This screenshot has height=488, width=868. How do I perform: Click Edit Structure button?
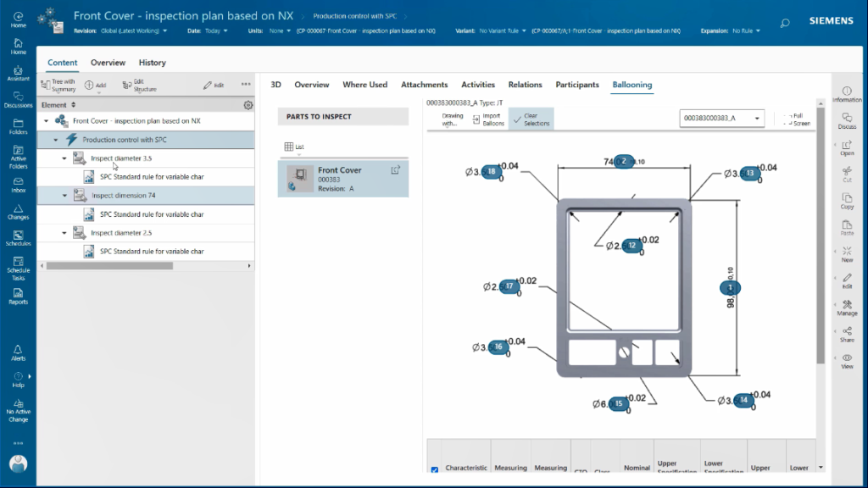pos(140,86)
